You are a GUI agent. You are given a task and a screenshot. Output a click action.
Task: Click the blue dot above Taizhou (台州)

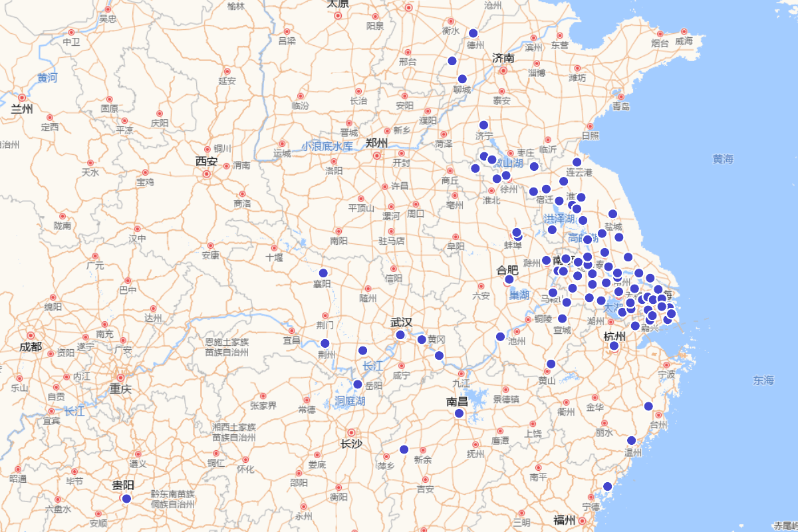point(648,406)
